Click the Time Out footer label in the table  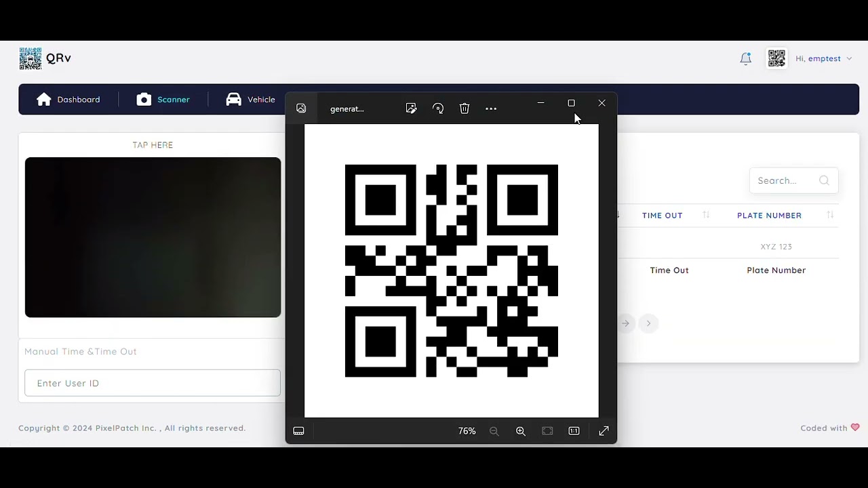tap(669, 270)
